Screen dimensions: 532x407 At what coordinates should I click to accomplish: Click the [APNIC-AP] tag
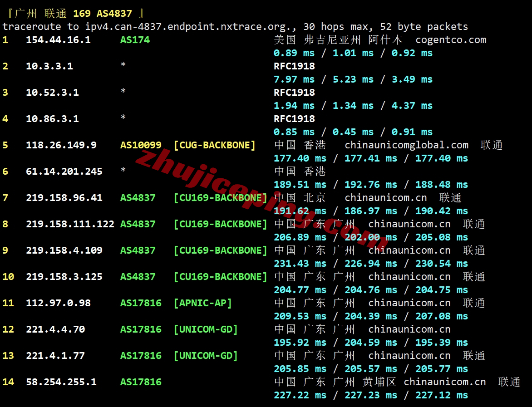(x=202, y=303)
